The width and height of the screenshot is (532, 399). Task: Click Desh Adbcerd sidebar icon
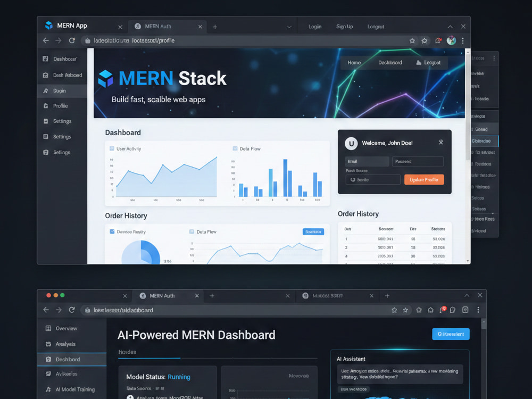45,75
